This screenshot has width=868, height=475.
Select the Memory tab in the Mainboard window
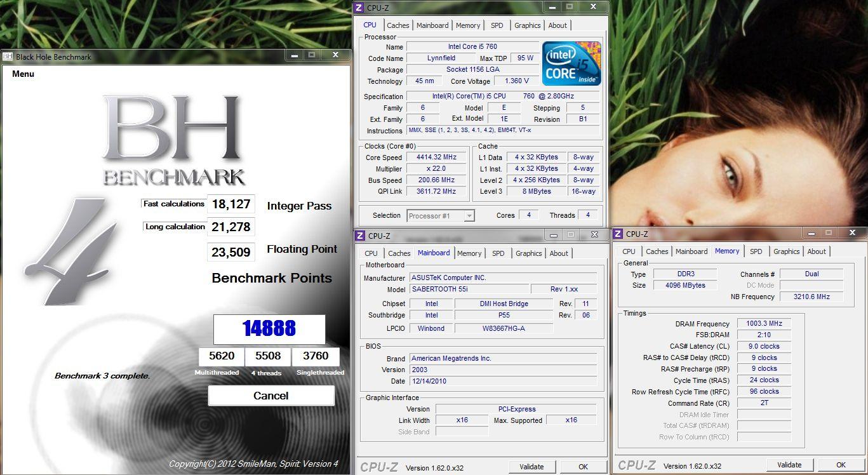pyautogui.click(x=469, y=253)
